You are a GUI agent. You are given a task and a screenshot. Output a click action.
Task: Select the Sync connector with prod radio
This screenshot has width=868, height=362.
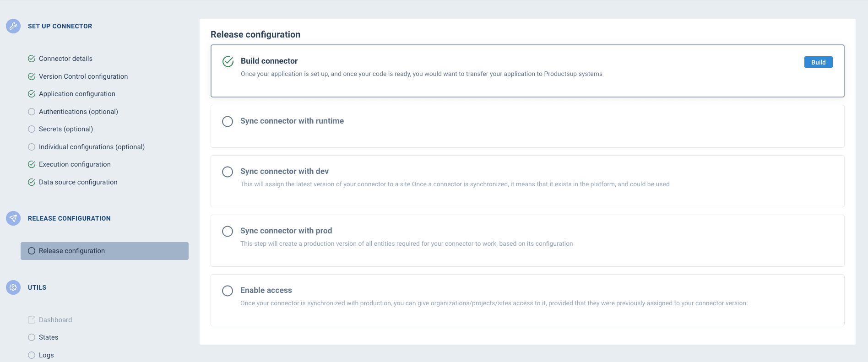pyautogui.click(x=228, y=231)
